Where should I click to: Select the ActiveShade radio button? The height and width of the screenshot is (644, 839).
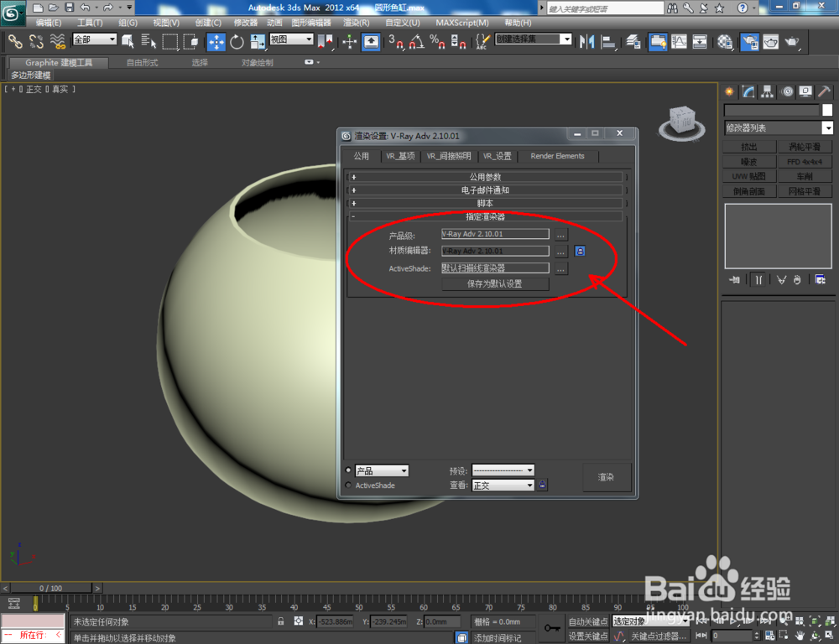[x=348, y=486]
